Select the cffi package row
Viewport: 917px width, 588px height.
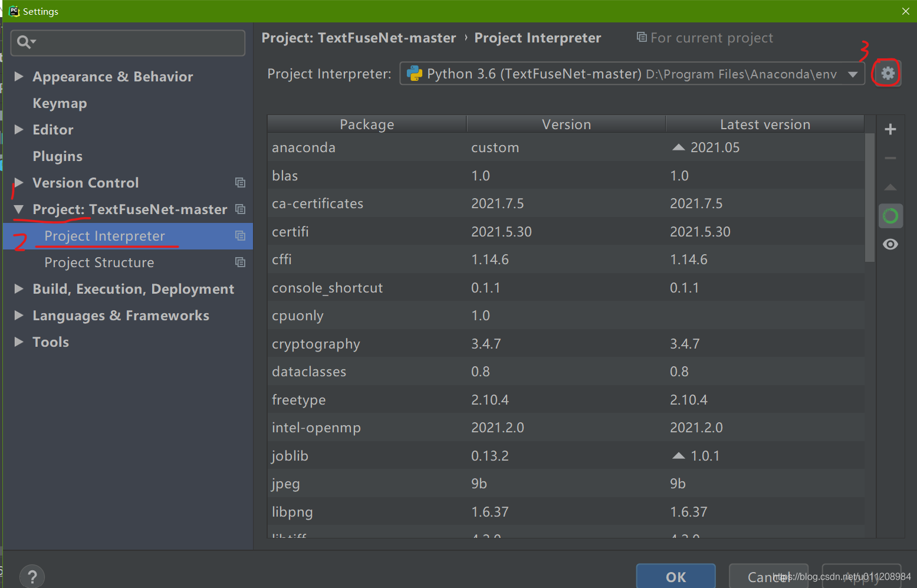pos(566,259)
